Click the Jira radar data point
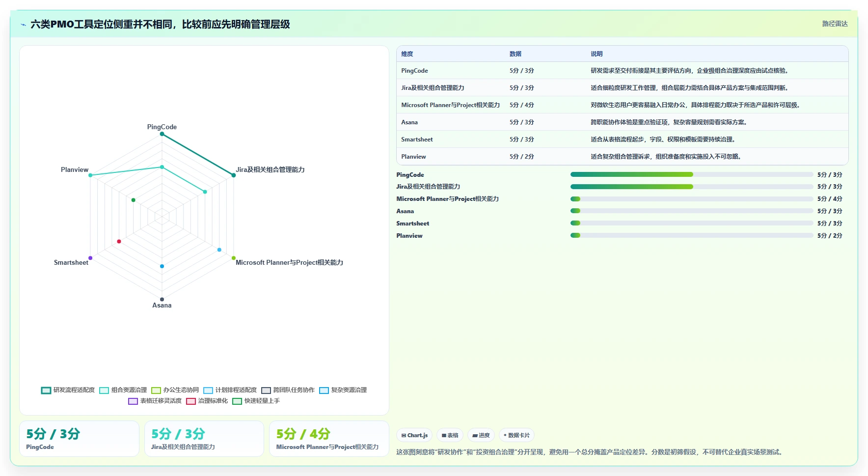 [234, 175]
